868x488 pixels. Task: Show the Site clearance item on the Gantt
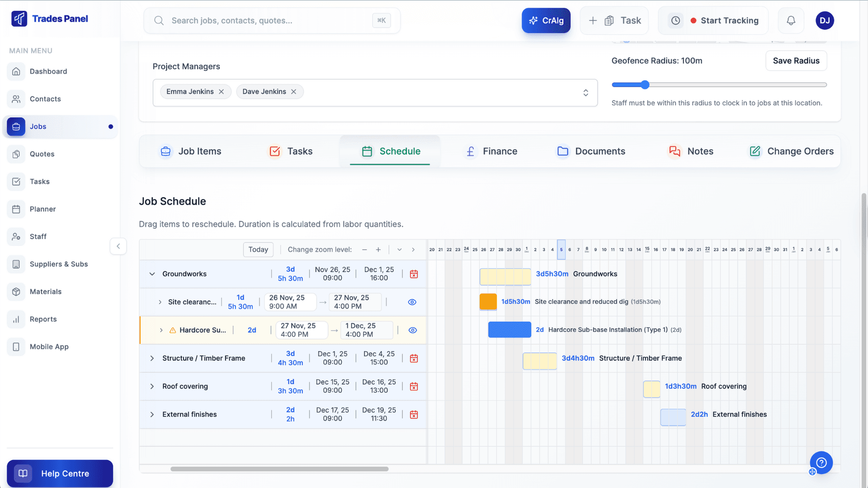pos(412,302)
